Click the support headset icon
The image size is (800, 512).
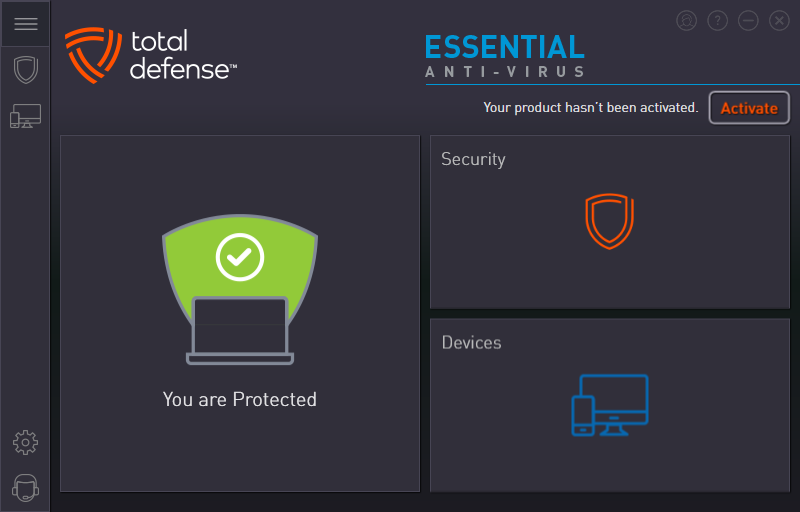click(25, 488)
